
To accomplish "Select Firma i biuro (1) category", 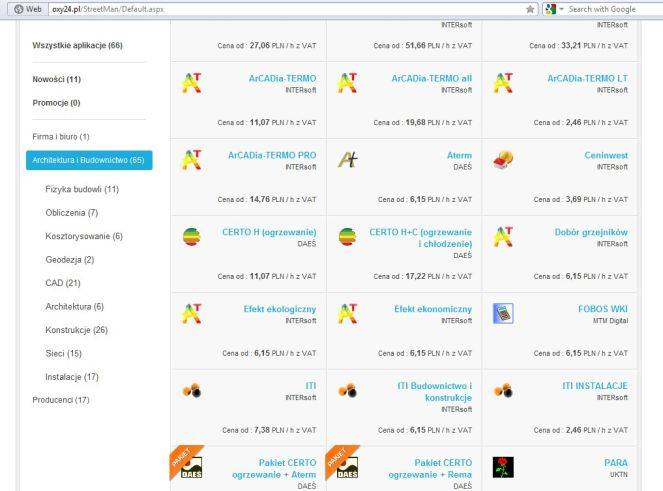I will (61, 137).
